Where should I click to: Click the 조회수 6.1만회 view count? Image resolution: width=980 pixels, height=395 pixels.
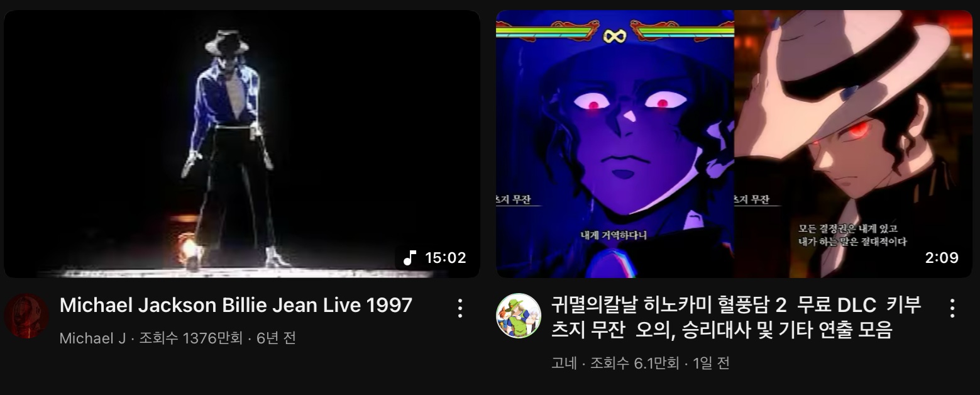[634, 364]
